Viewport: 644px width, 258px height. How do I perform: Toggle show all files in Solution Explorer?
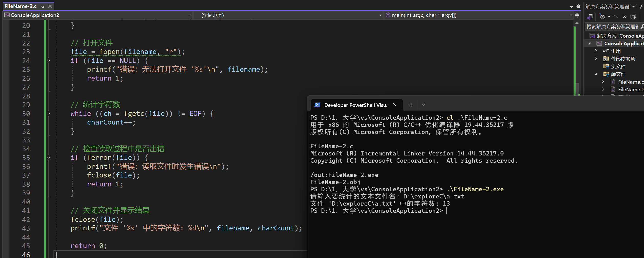click(633, 17)
